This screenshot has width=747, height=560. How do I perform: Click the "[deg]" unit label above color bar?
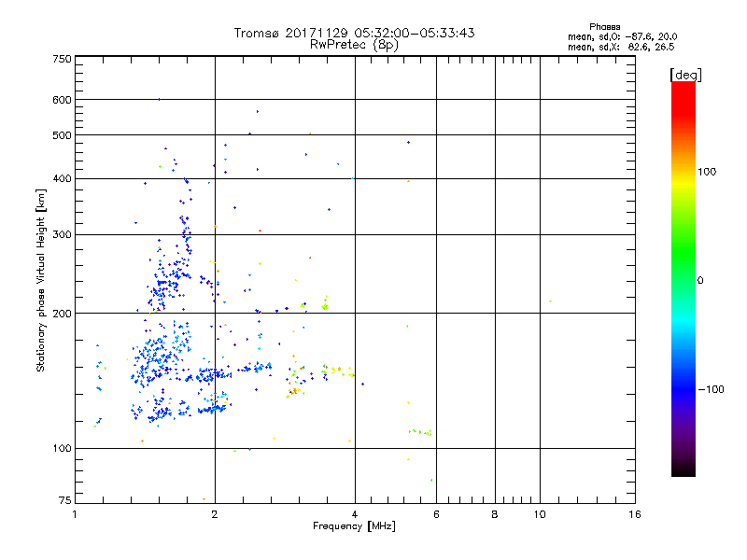click(x=685, y=75)
